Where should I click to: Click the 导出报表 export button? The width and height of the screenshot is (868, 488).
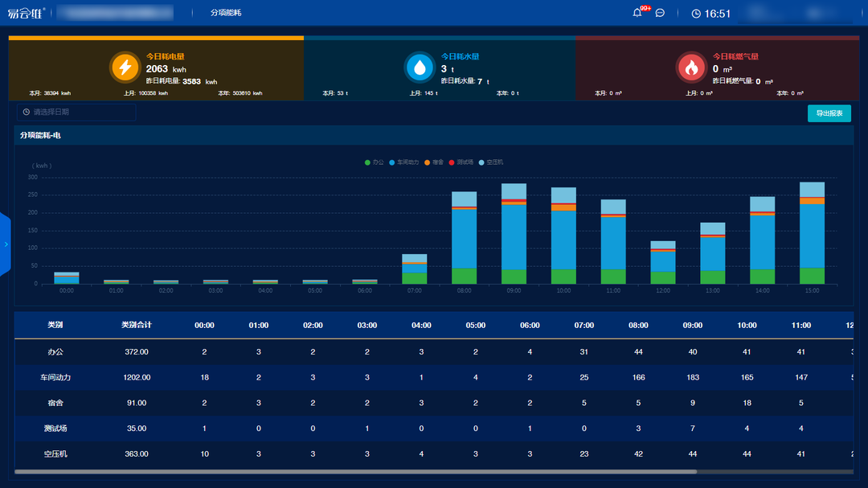829,113
